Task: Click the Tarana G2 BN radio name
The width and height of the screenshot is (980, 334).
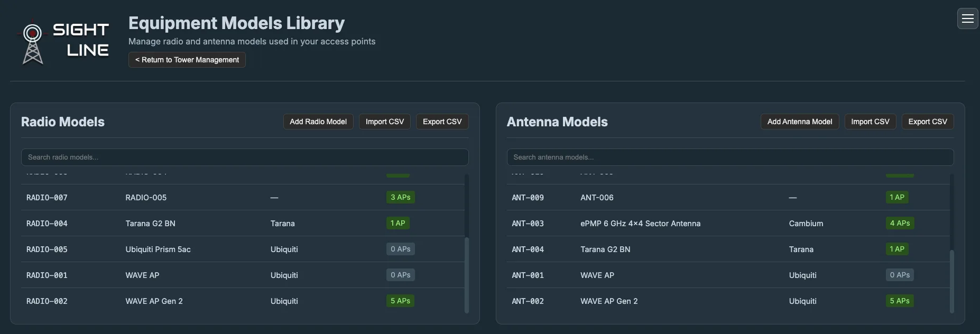Action: (150, 224)
